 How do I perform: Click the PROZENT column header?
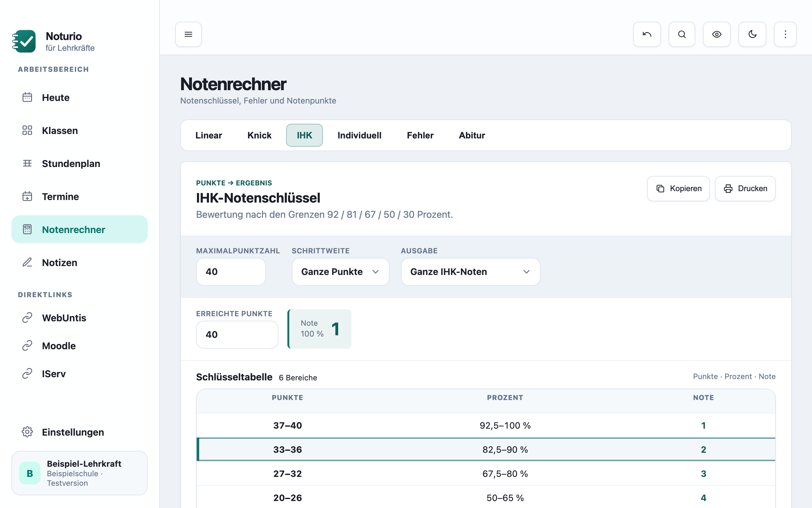tap(505, 398)
